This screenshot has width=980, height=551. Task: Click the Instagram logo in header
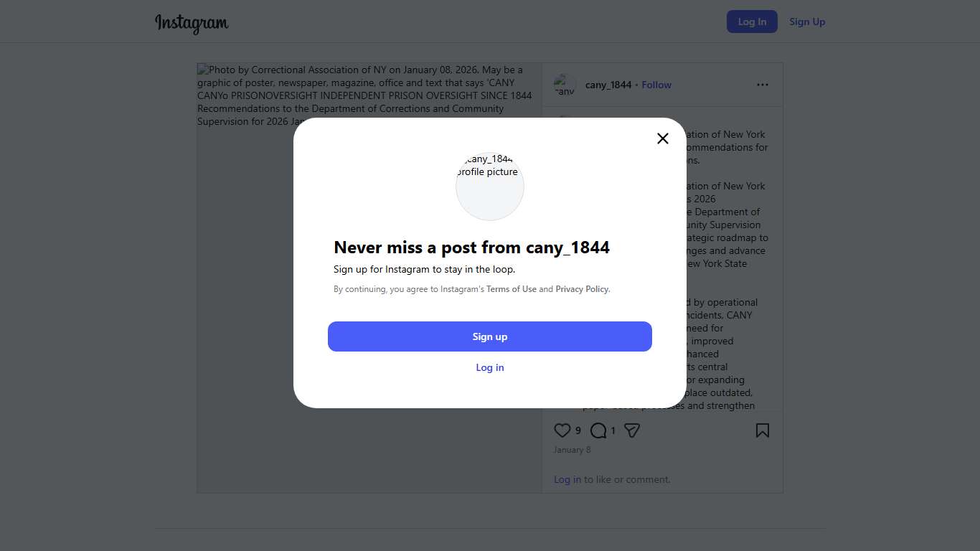tap(192, 23)
